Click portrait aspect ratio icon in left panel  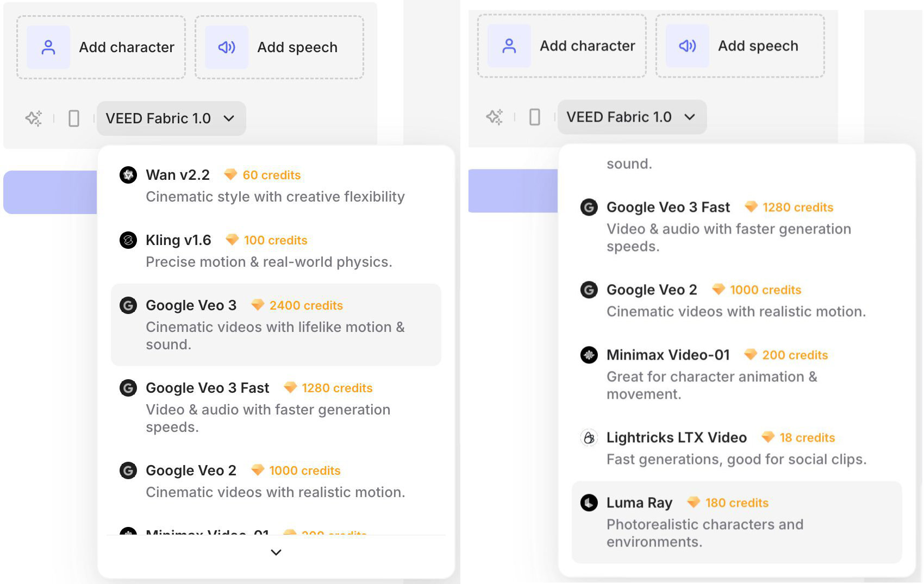click(74, 118)
